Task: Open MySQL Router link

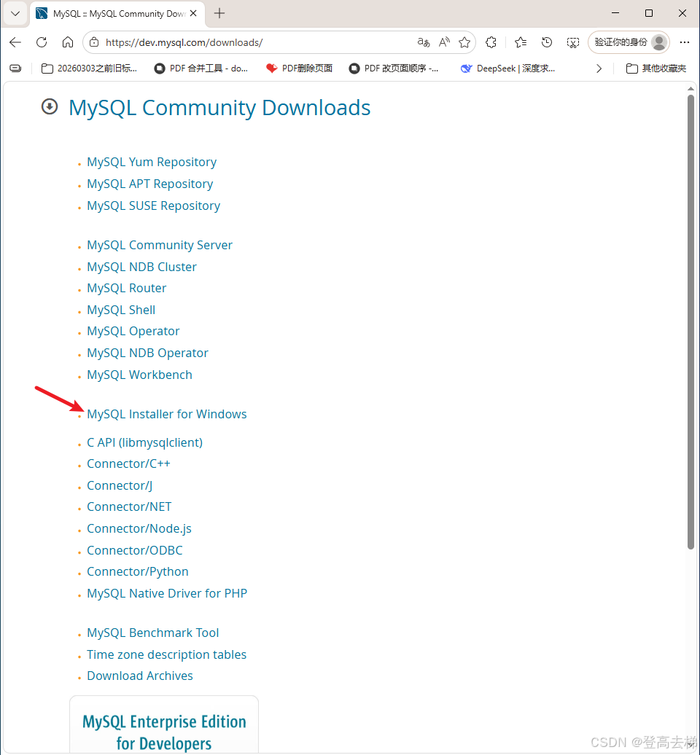Action: [x=127, y=288]
